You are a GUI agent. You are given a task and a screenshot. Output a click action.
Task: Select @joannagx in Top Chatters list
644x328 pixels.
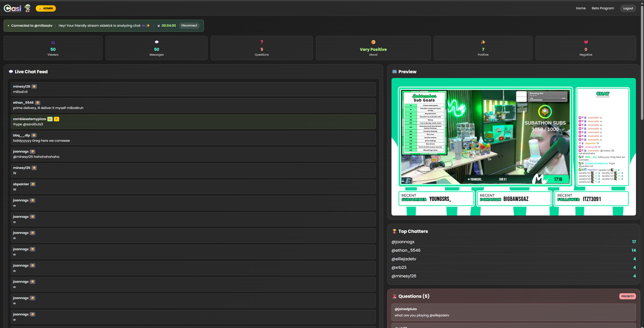point(403,242)
